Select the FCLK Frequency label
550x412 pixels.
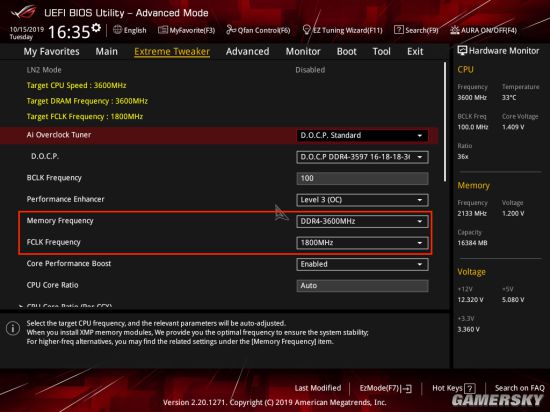(x=53, y=242)
